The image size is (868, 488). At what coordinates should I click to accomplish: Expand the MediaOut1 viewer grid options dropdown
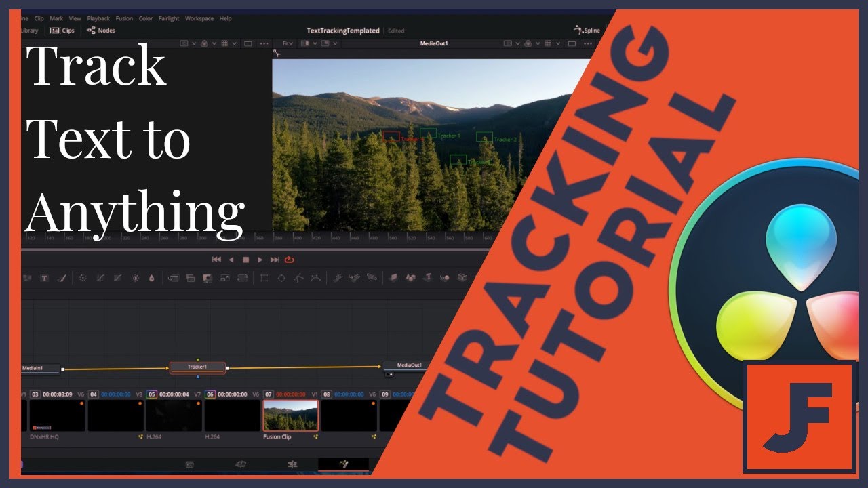point(558,43)
